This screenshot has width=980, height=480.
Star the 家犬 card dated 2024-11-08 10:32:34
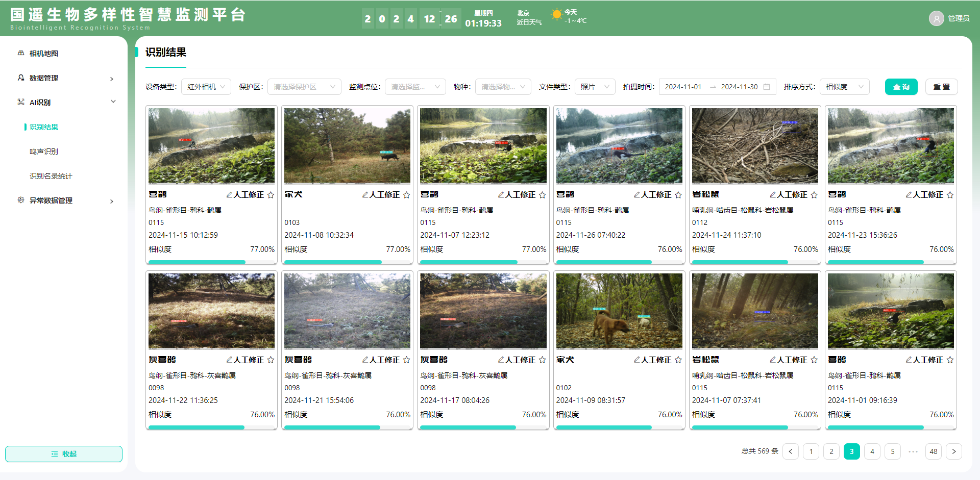[406, 195]
